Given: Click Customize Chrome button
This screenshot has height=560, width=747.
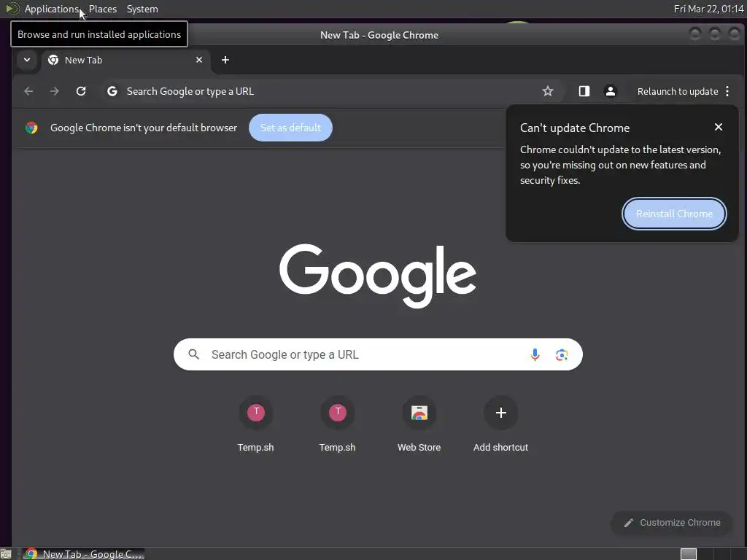Looking at the screenshot, I should click(672, 523).
